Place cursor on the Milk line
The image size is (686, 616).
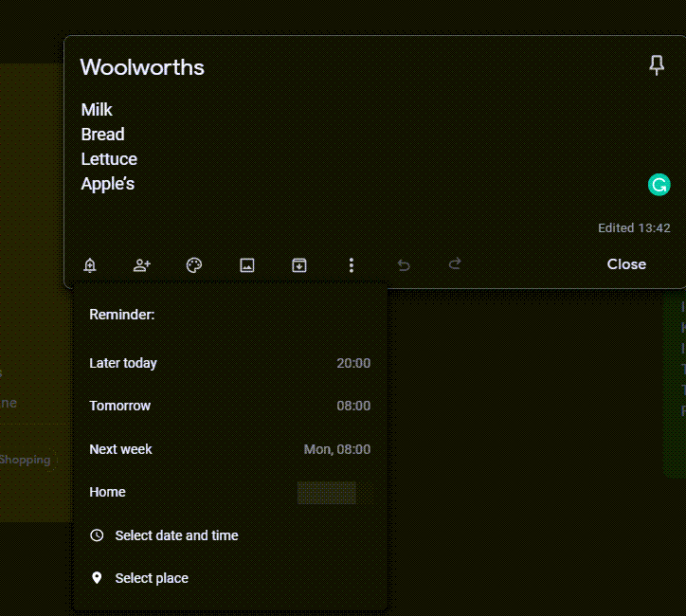point(97,110)
